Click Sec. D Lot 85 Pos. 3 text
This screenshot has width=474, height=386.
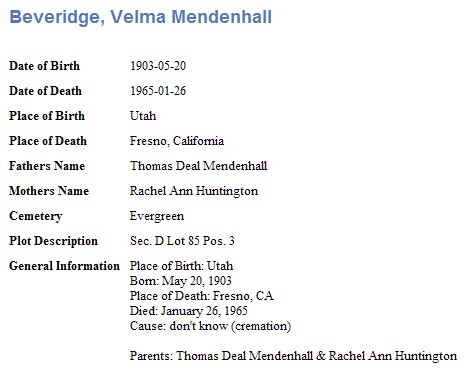(182, 241)
